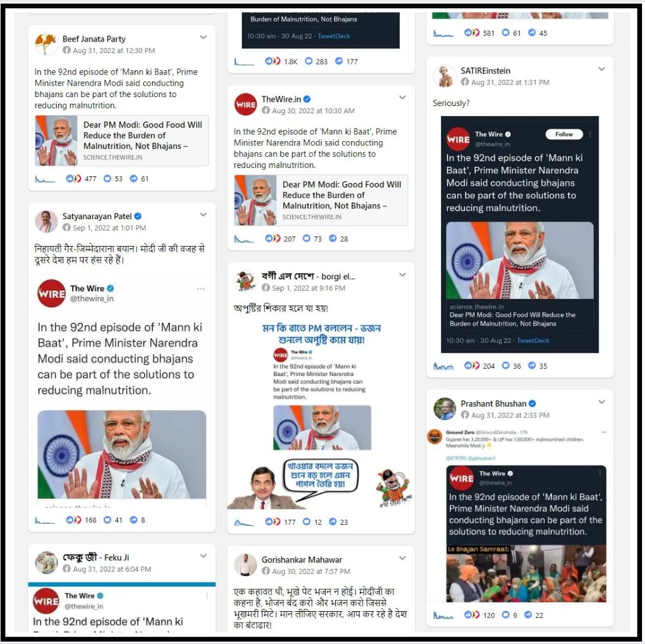Click the Satyanarayan Patel page name
The width and height of the screenshot is (645, 644).
coord(97,216)
